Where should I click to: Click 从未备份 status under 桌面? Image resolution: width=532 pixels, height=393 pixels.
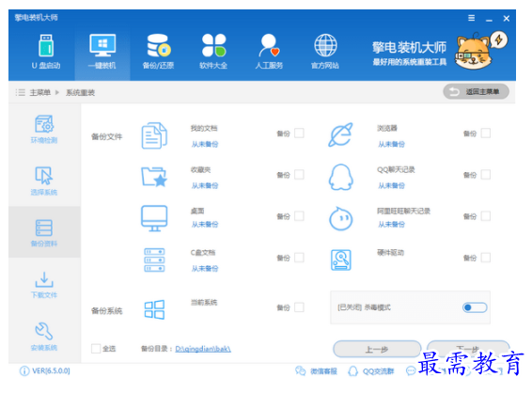pos(205,225)
